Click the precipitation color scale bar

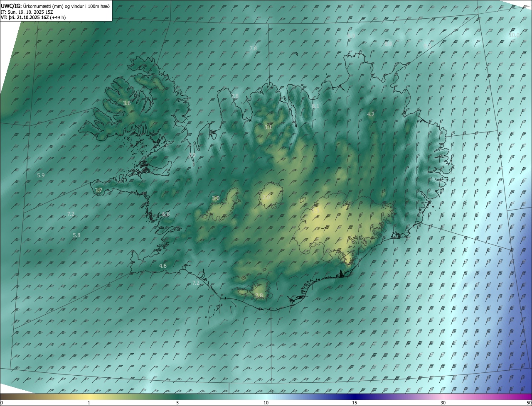coord(266,397)
